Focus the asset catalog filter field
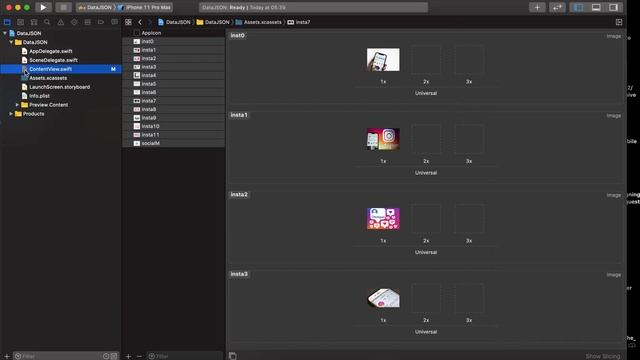Viewport: 640px width, 360px height. tap(185, 356)
